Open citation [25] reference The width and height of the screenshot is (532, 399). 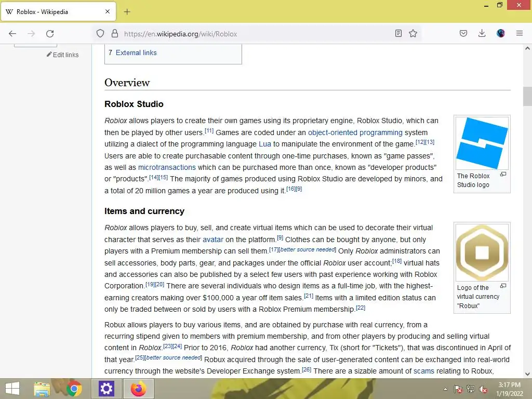139,357
